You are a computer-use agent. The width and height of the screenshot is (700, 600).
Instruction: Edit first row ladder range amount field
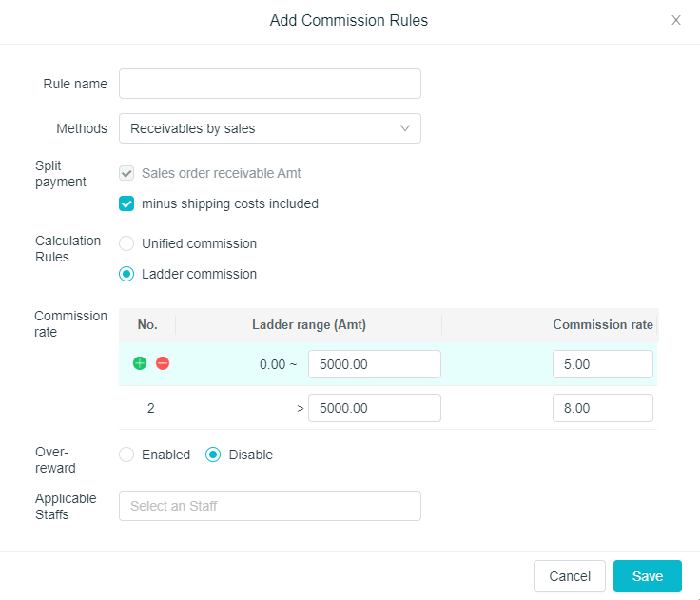pyautogui.click(x=374, y=364)
